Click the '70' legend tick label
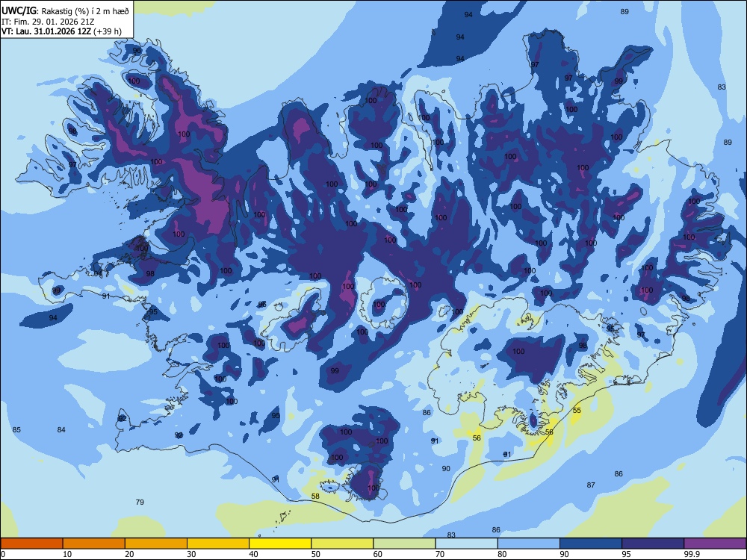The image size is (747, 560). (440, 554)
